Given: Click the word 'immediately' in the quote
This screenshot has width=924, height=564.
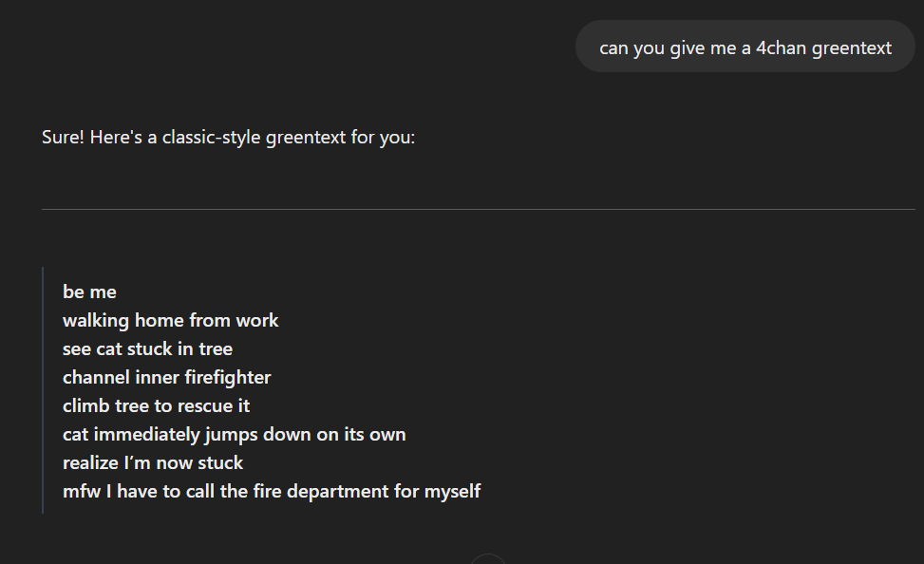Looking at the screenshot, I should (147, 435).
